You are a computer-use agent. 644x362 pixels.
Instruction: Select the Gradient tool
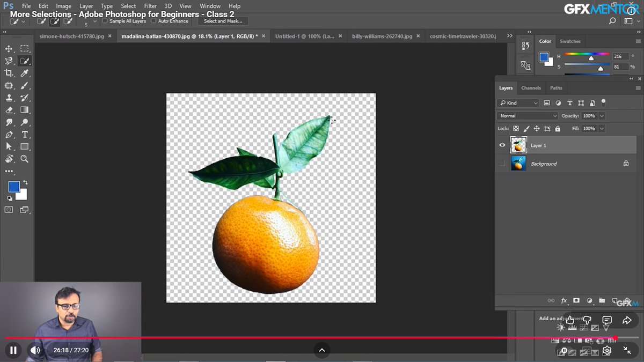click(x=25, y=110)
